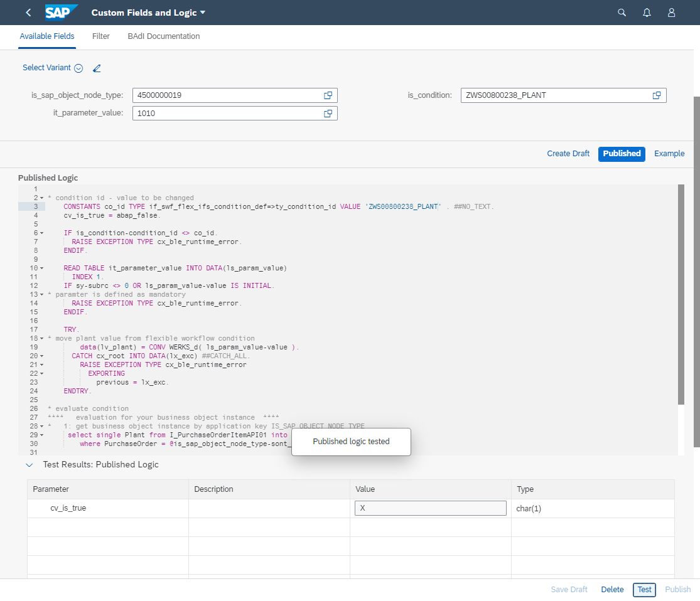Fold code block at line 22
The width and height of the screenshot is (700, 601).
tap(42, 373)
